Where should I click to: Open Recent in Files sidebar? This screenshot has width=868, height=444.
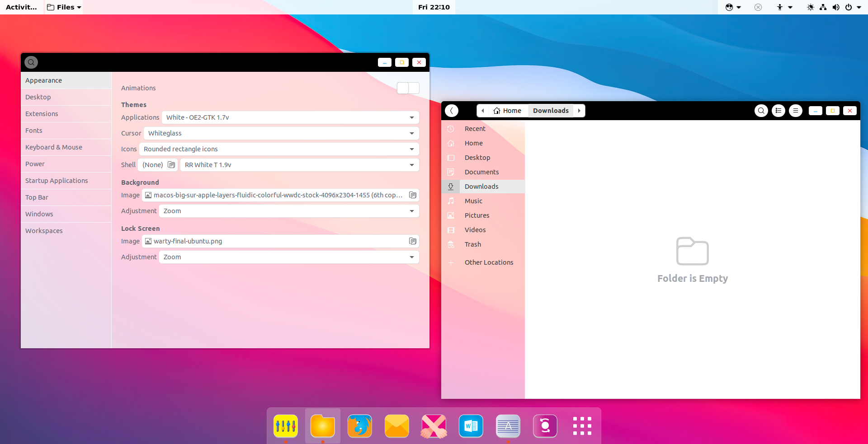click(x=483, y=129)
